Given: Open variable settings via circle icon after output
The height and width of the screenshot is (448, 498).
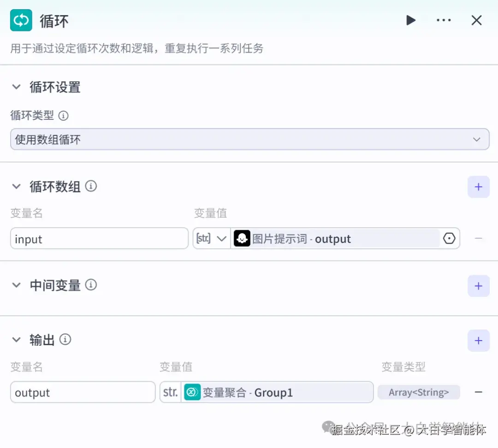Looking at the screenshot, I should pyautogui.click(x=449, y=238).
